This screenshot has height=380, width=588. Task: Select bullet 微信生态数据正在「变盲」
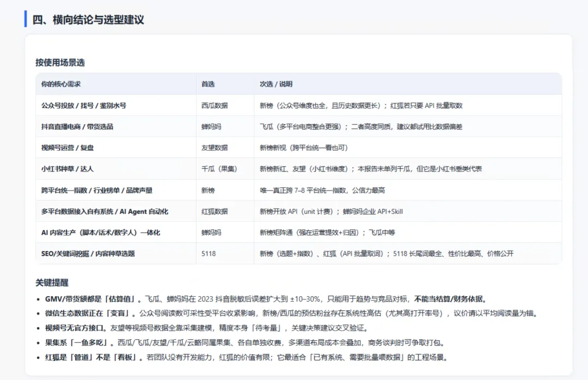pyautogui.click(x=291, y=313)
